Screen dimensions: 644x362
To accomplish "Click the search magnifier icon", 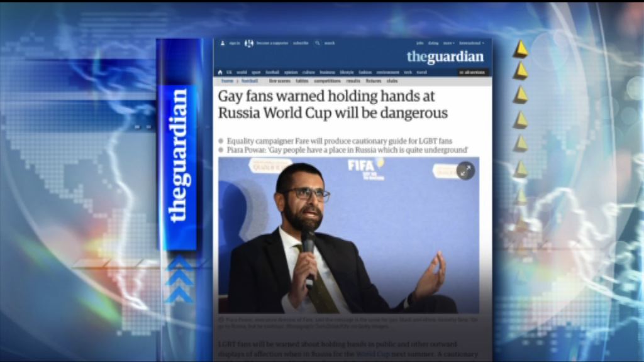I will (318, 43).
